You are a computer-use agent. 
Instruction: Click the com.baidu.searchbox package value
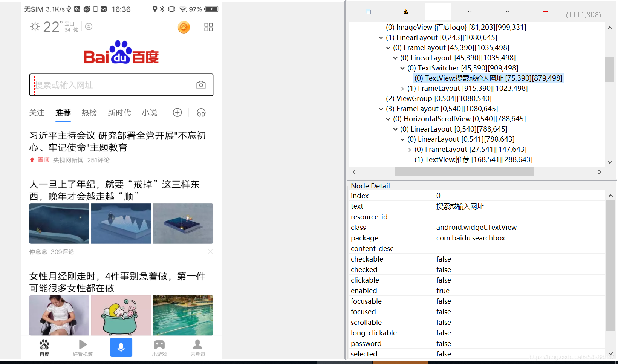coord(471,238)
